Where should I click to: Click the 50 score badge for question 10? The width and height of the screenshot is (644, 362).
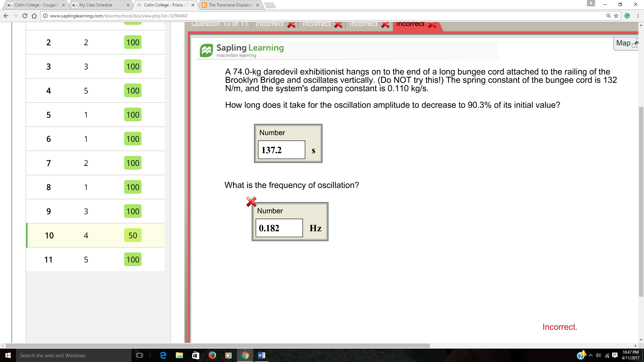(x=133, y=235)
